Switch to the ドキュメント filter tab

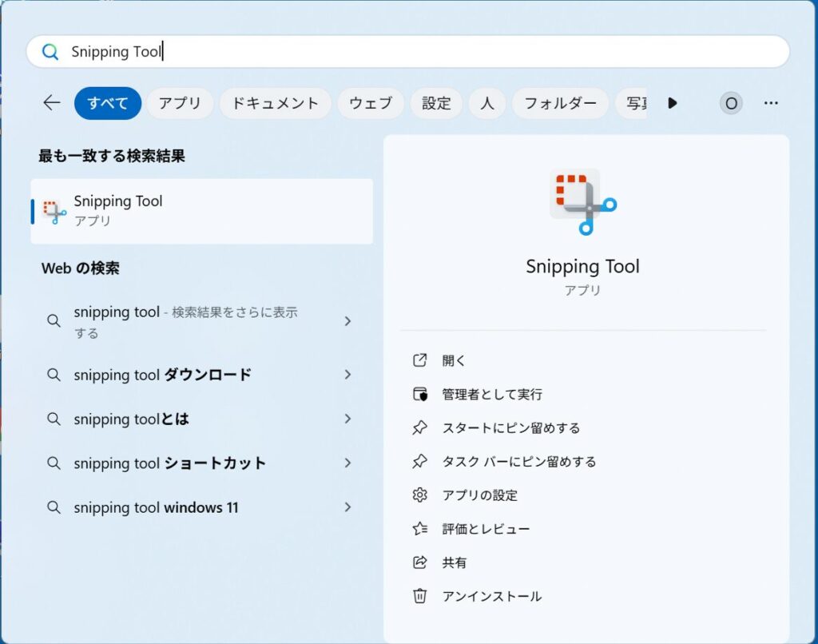pos(275,102)
